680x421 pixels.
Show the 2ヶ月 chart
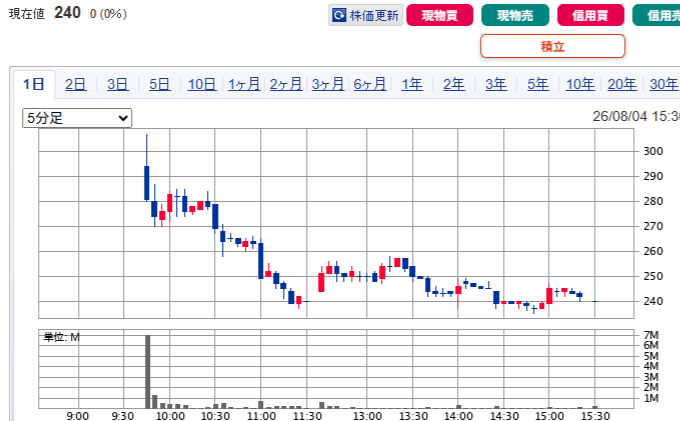tap(286, 84)
